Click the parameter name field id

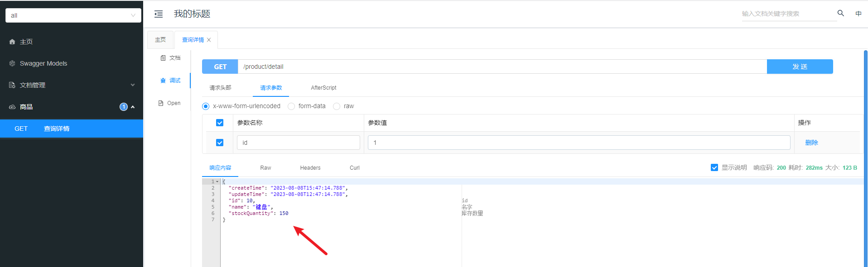coord(299,143)
